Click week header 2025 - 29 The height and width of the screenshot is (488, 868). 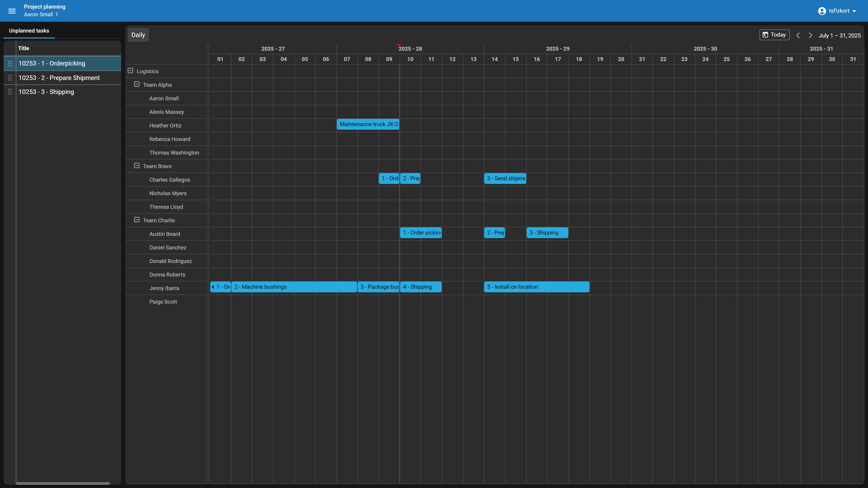558,49
